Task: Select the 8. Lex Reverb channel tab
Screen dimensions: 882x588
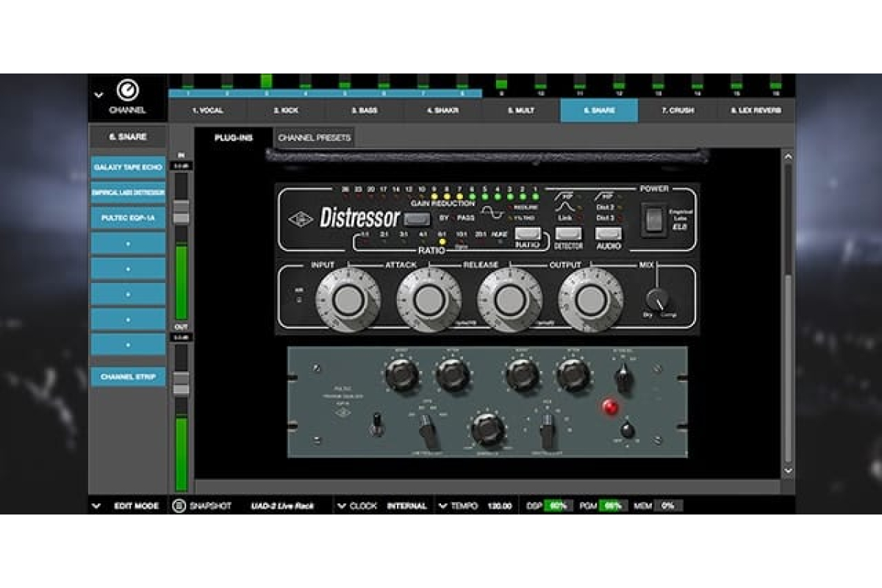Action: click(x=756, y=110)
